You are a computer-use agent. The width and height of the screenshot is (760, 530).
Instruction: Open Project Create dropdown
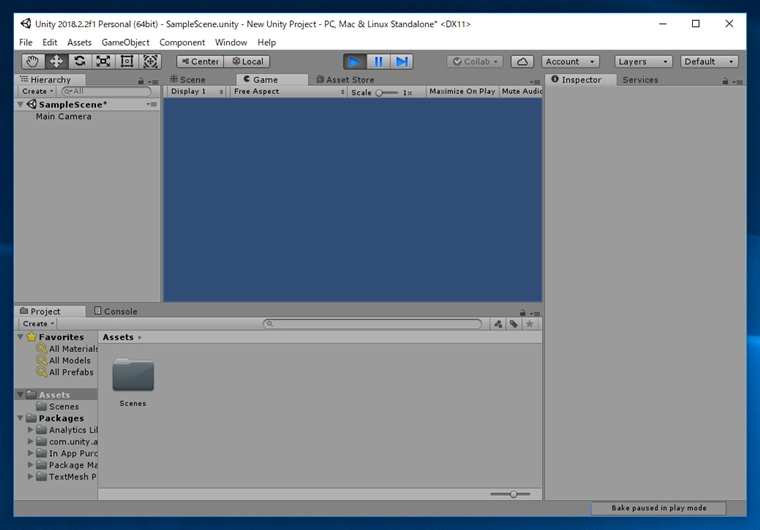[x=38, y=323]
